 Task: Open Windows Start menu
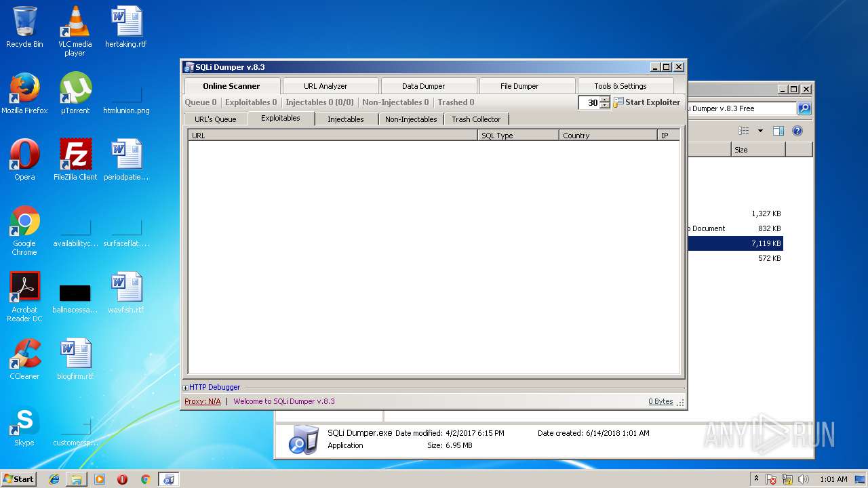tap(19, 479)
